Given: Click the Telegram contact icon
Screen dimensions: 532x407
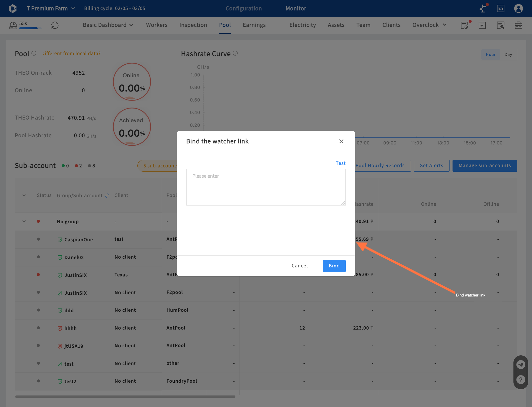Looking at the screenshot, I should tap(520, 365).
